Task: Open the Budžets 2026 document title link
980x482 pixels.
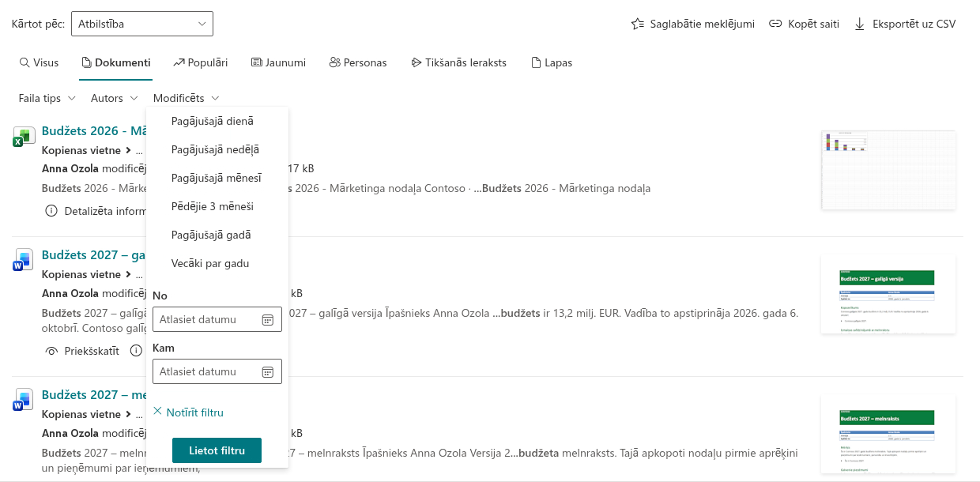Action: (x=94, y=131)
